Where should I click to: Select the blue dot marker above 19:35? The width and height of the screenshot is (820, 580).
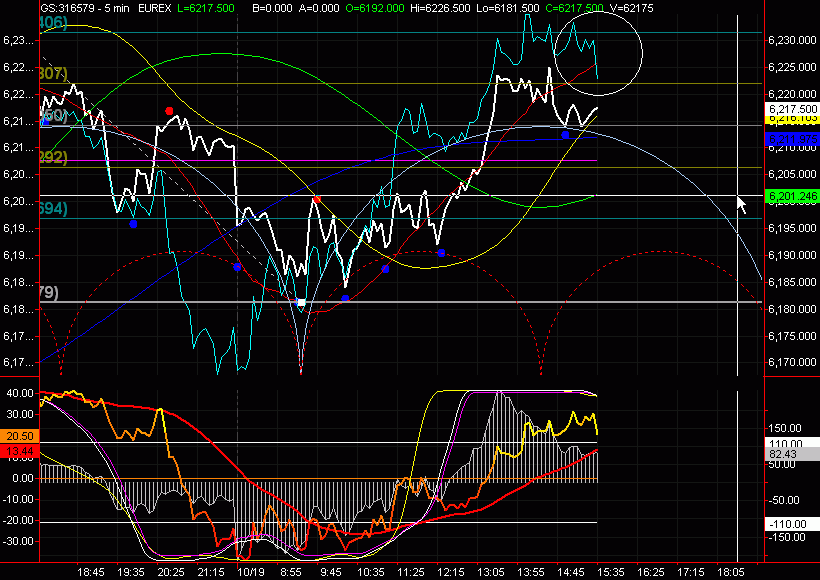[133, 224]
